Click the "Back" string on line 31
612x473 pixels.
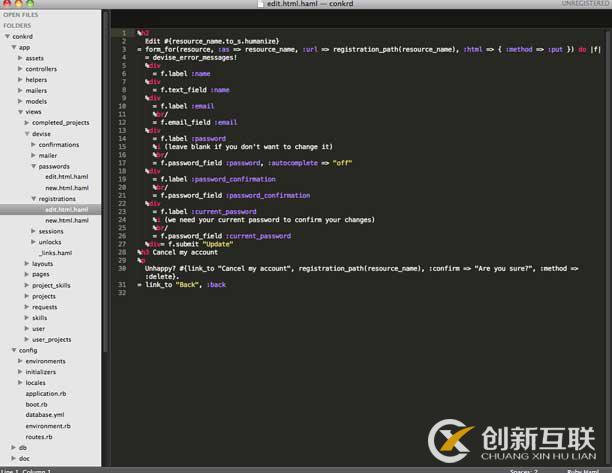[187, 285]
